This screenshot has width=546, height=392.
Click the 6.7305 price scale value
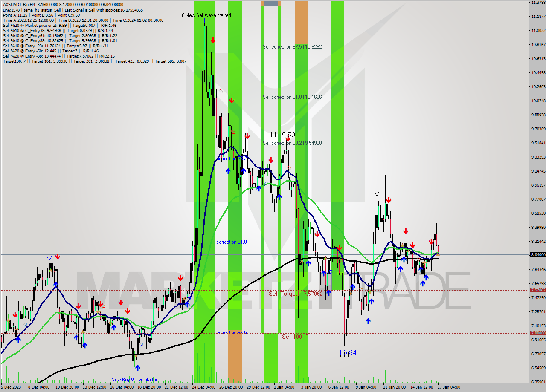tap(538, 354)
